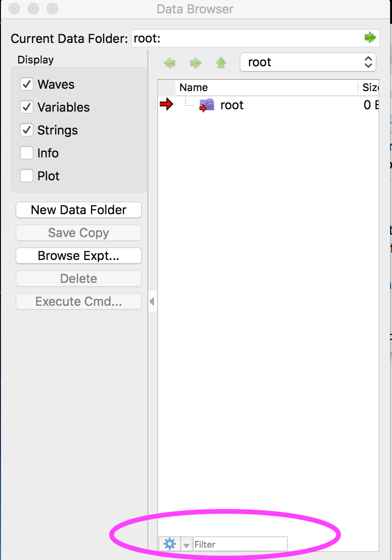Uncheck the Waves display checkbox
This screenshot has width=392, height=560.
click(x=27, y=84)
